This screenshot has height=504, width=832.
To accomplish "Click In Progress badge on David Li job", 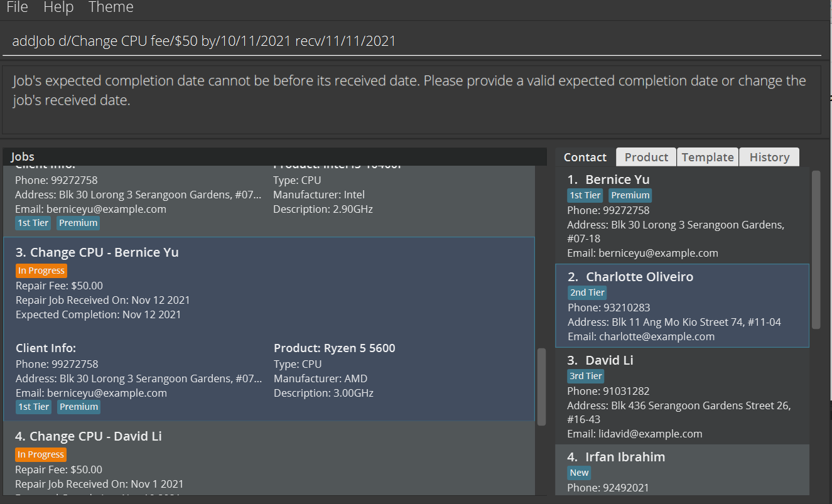I will (41, 454).
